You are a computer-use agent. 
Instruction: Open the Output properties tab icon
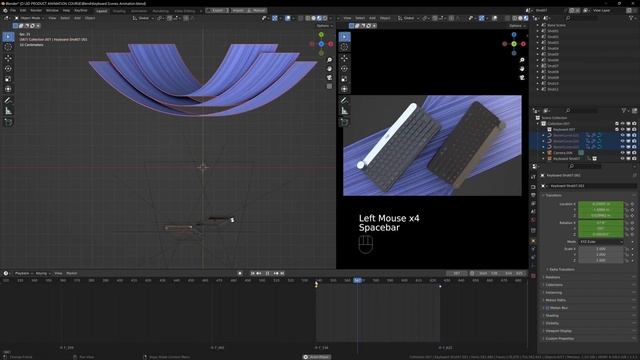point(533,195)
